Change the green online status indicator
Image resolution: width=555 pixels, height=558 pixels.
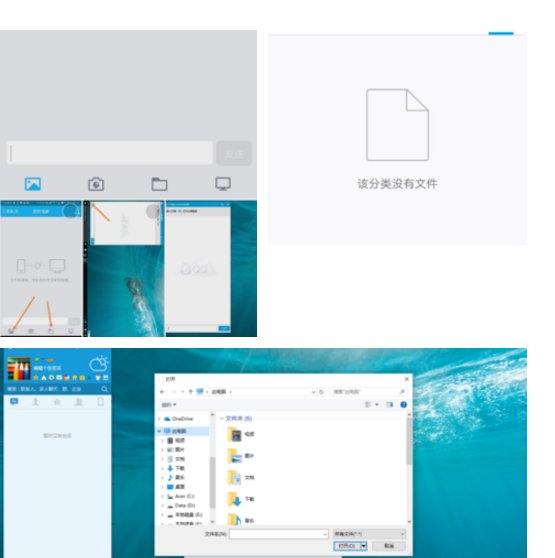pyautogui.click(x=37, y=360)
